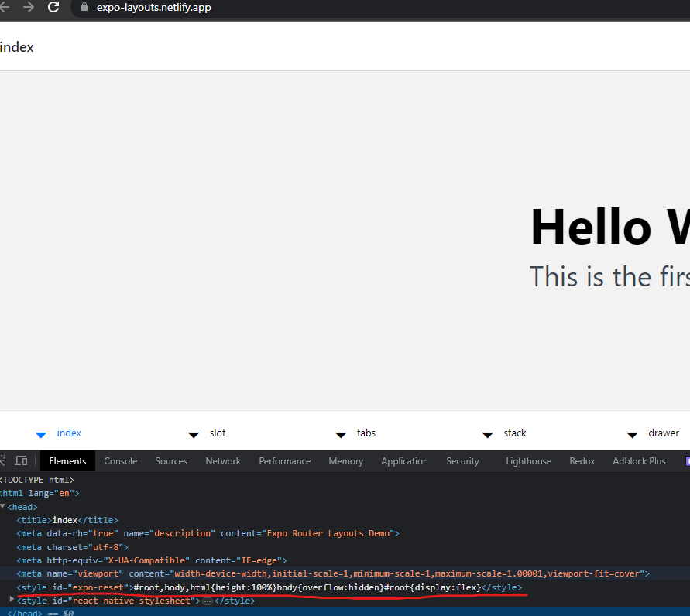Click the red extension icon in the DevTools bar
Image resolution: width=690 pixels, height=616 pixels.
[x=686, y=460]
